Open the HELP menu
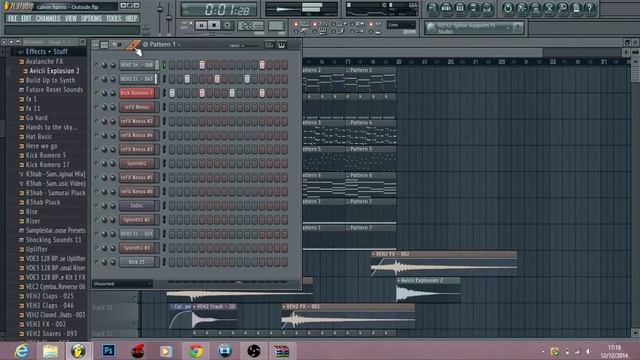The image size is (640, 360). 131,19
